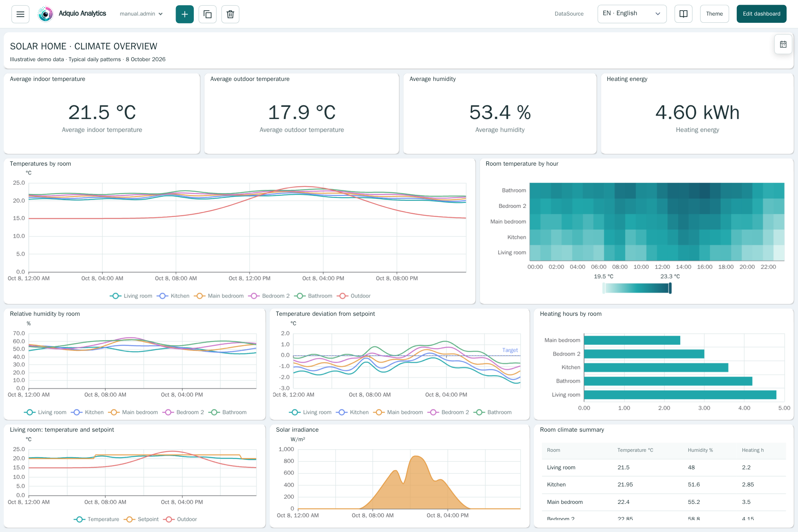The width and height of the screenshot is (798, 532).
Task: Click the 21.5 °C average indoor temperature value
Action: tap(102, 112)
